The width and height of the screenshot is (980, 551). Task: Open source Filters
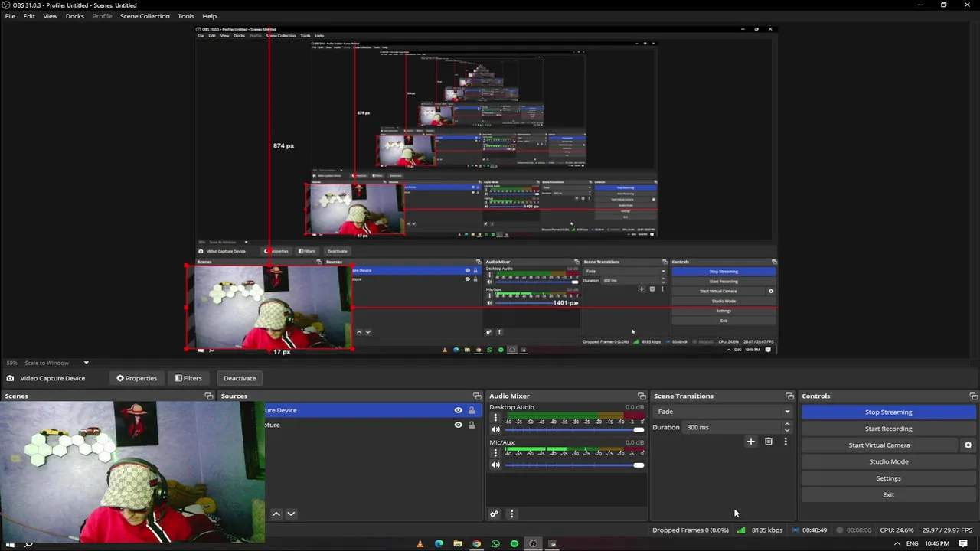pos(188,378)
